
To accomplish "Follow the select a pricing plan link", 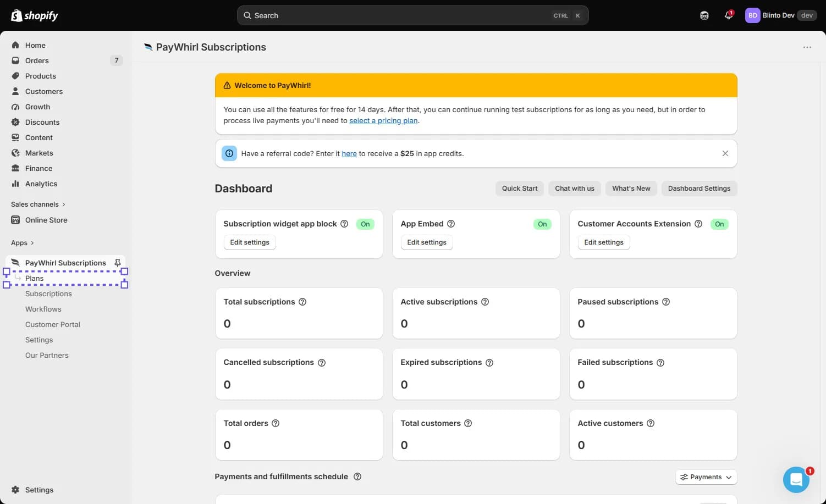I will [x=383, y=120].
